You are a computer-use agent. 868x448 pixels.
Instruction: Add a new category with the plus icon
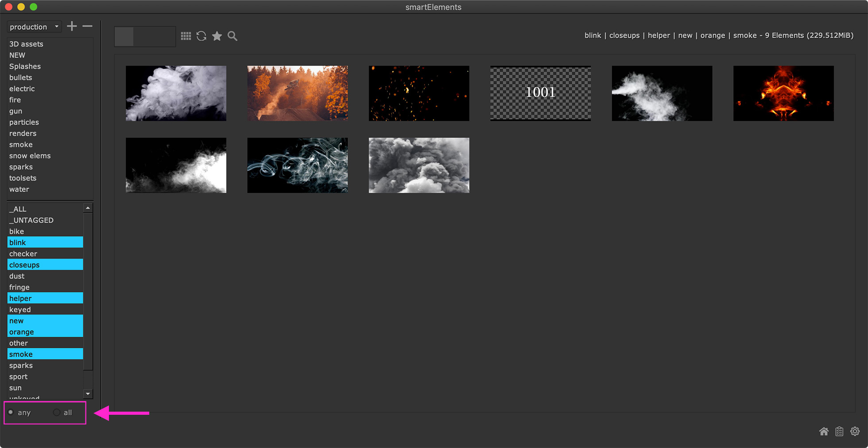point(71,26)
